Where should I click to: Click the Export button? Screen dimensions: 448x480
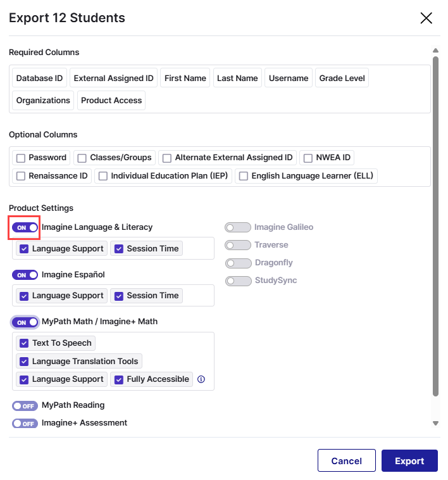(x=409, y=461)
